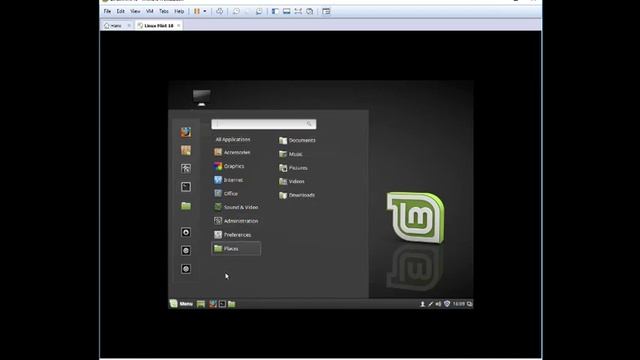Click the window list icon beside the clock
The width and height of the screenshot is (640, 360).
tap(469, 304)
